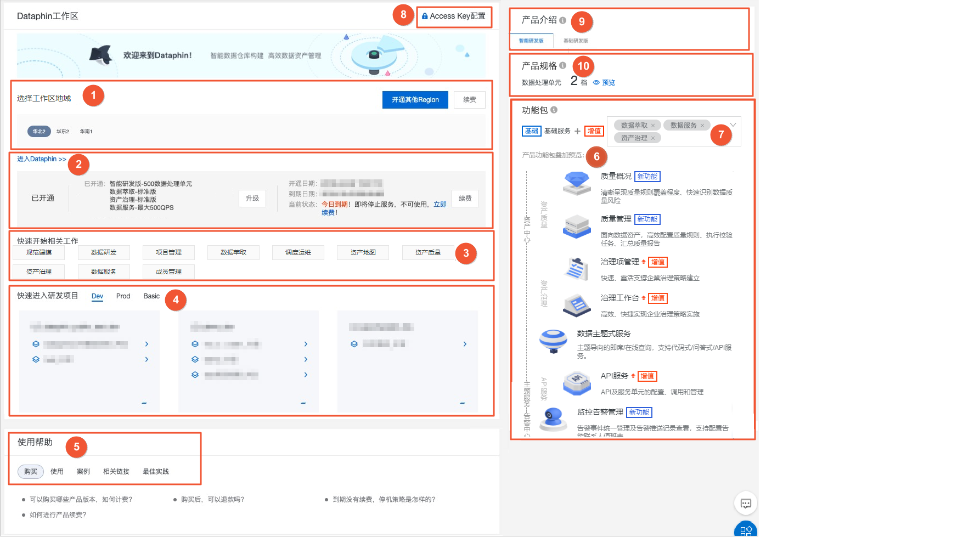
Task: Open the 购买 help tab
Action: tap(31, 472)
